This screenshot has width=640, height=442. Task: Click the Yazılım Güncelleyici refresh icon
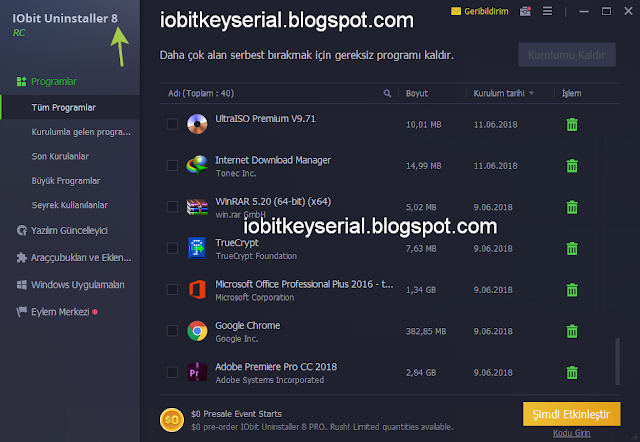(x=22, y=231)
